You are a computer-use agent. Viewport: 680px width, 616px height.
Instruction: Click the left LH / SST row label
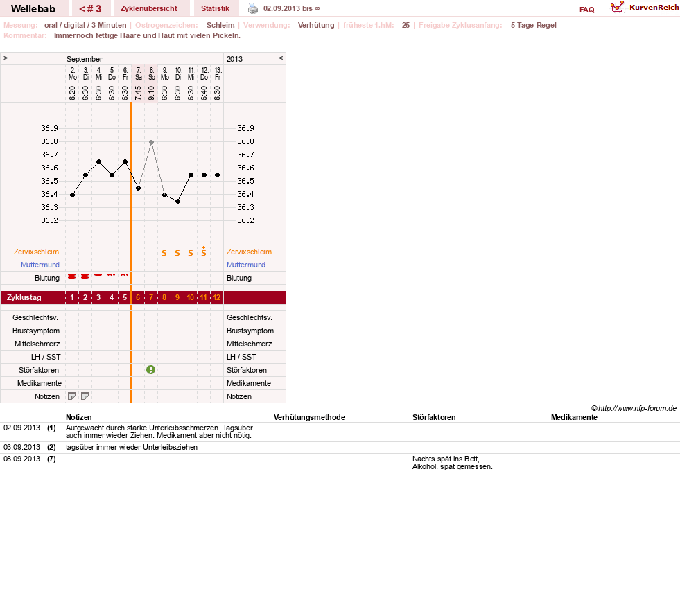pos(46,358)
